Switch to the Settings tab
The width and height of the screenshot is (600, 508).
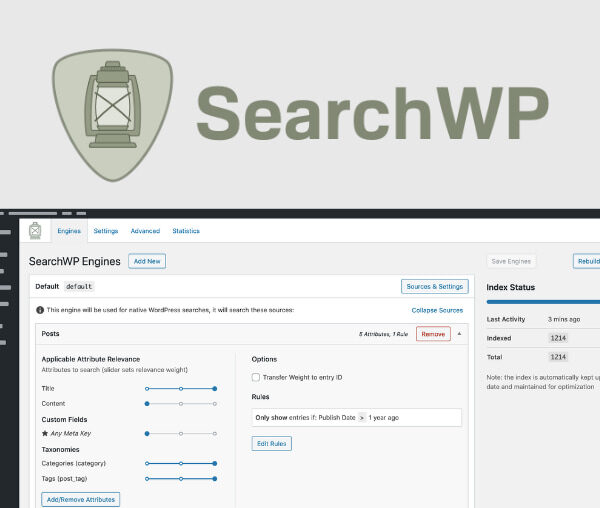coord(106,231)
